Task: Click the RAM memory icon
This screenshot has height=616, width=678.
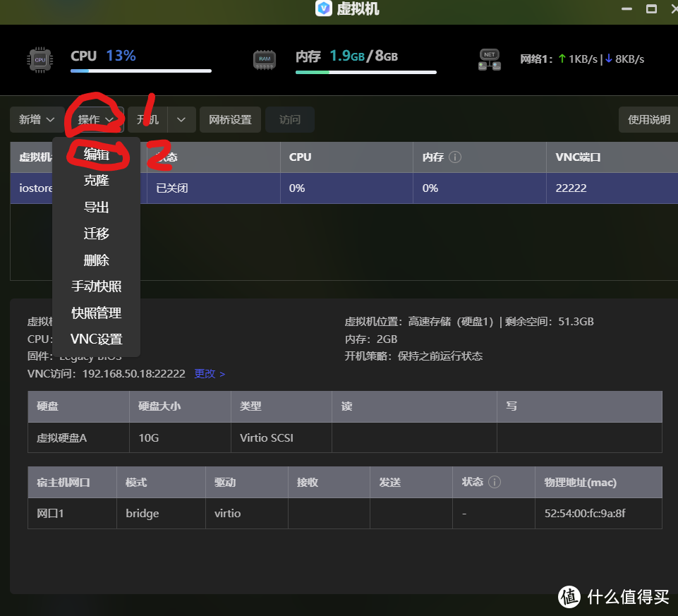Action: click(x=264, y=60)
